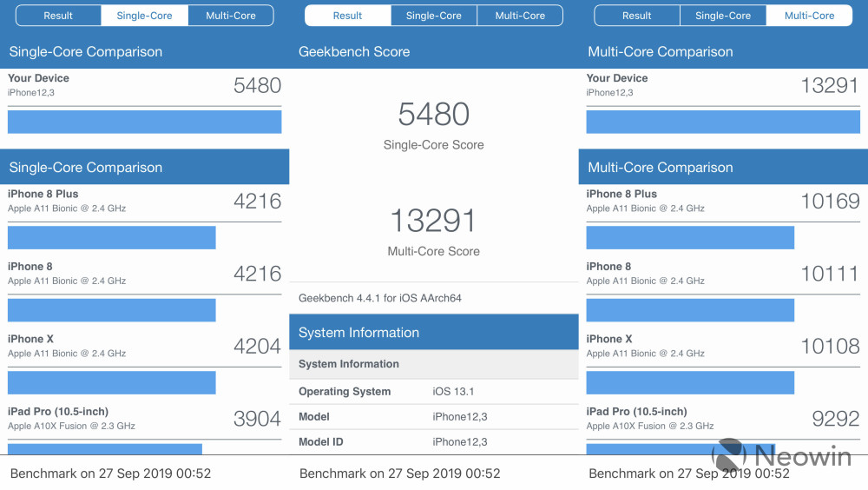Go to the Result tab in the Multi-Core Comparison screen
868x490 pixels.
pyautogui.click(x=636, y=16)
